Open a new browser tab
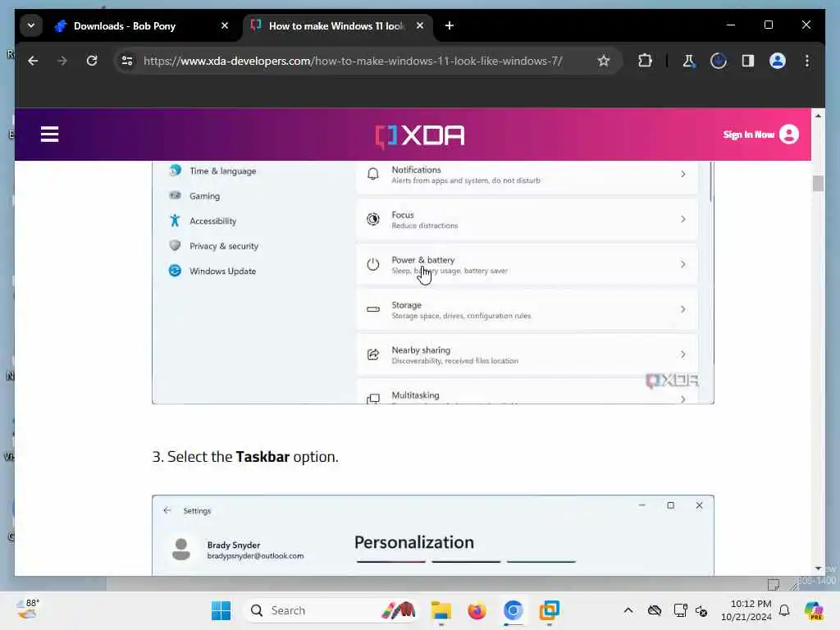Image resolution: width=840 pixels, height=630 pixels. pos(450,25)
